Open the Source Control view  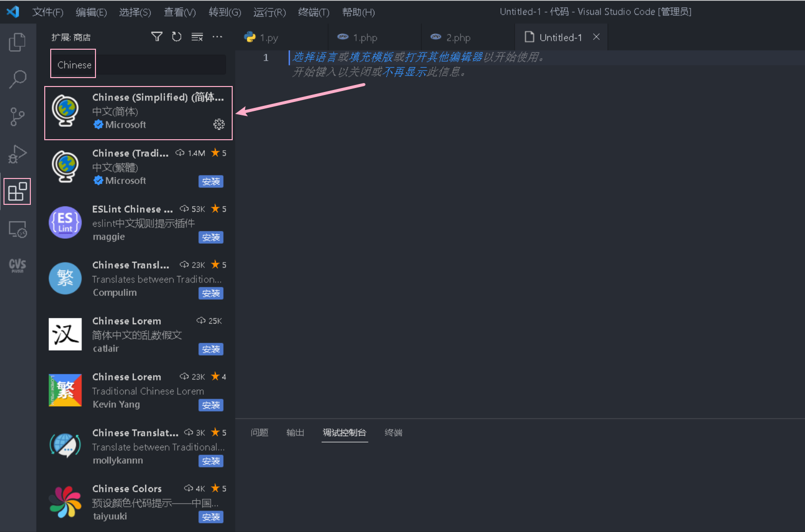[17, 117]
